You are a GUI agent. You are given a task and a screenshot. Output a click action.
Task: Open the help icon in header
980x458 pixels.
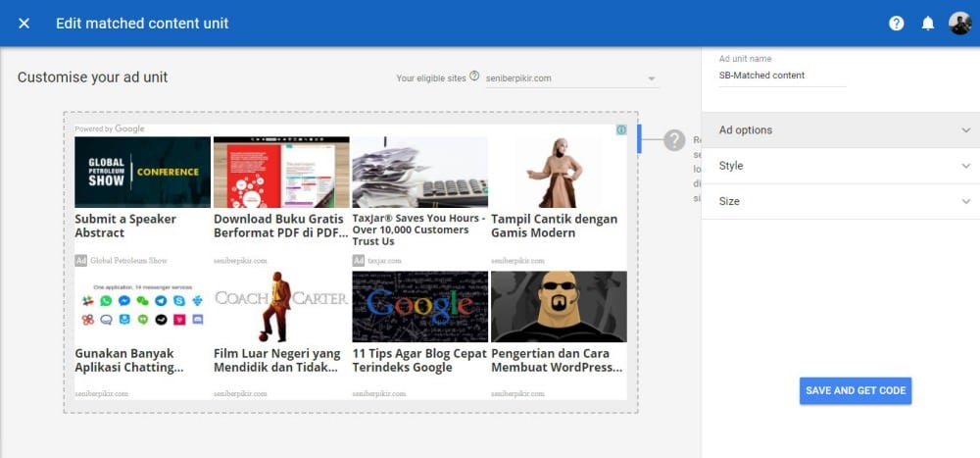point(897,24)
